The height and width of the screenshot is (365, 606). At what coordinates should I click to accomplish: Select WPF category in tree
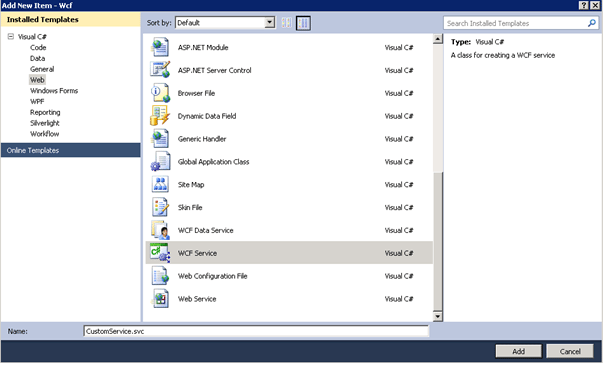coord(37,102)
